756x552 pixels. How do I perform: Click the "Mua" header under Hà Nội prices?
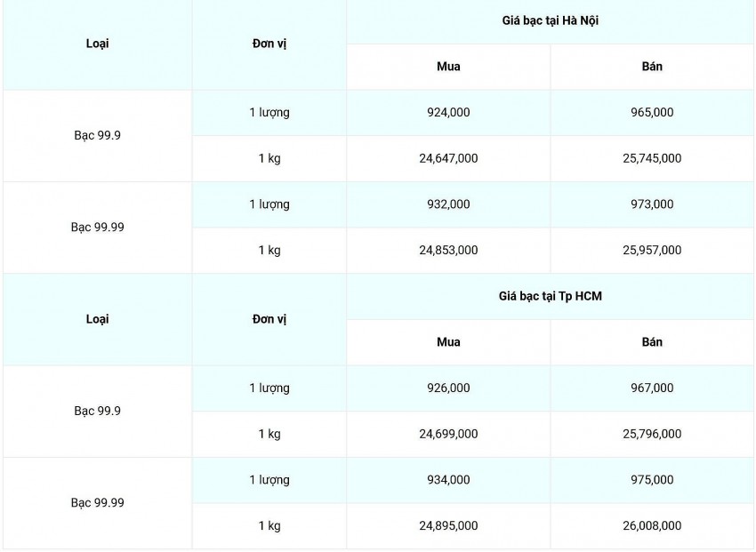pyautogui.click(x=448, y=67)
